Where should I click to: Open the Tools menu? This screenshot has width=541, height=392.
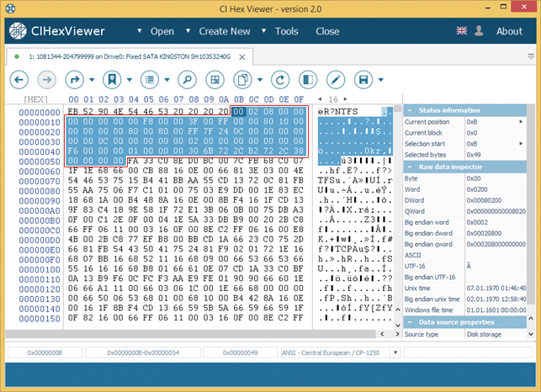coord(286,31)
